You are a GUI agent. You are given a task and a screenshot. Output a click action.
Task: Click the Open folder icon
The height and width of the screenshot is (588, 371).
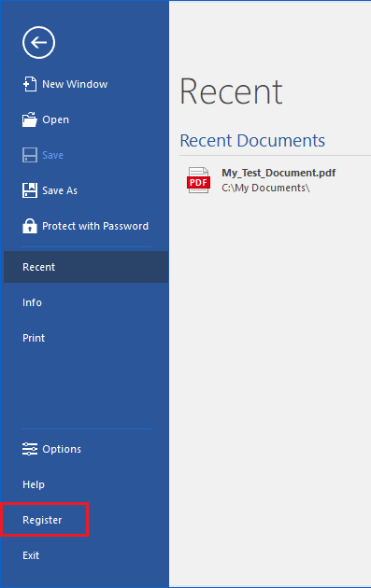(x=30, y=119)
